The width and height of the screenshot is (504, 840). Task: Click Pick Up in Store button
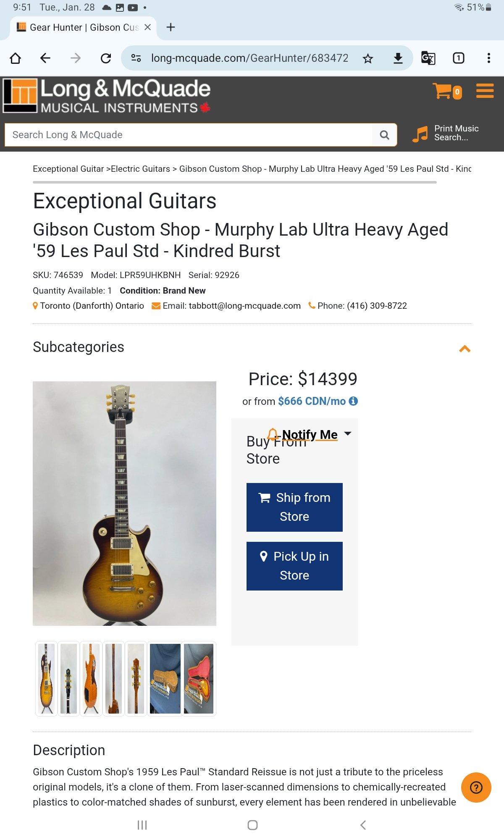pyautogui.click(x=294, y=566)
